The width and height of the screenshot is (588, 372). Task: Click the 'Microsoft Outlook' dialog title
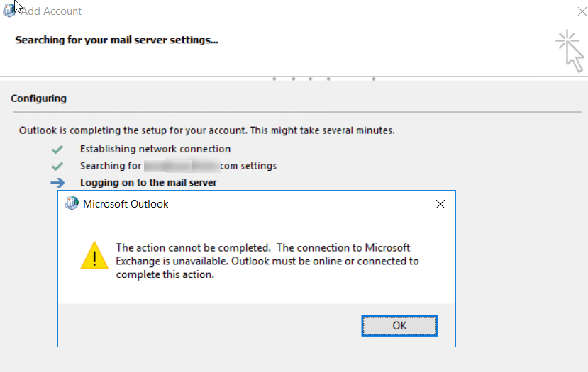pyautogui.click(x=126, y=204)
